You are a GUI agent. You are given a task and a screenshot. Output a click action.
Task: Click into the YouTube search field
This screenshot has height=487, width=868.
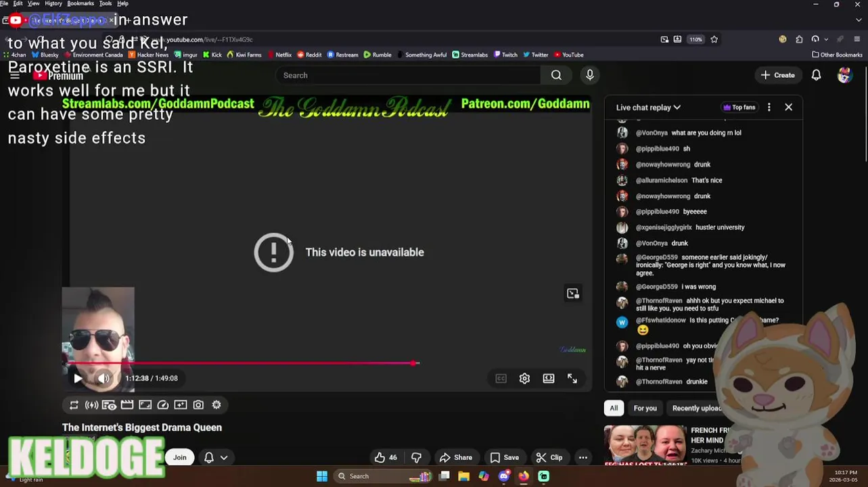[x=408, y=75]
